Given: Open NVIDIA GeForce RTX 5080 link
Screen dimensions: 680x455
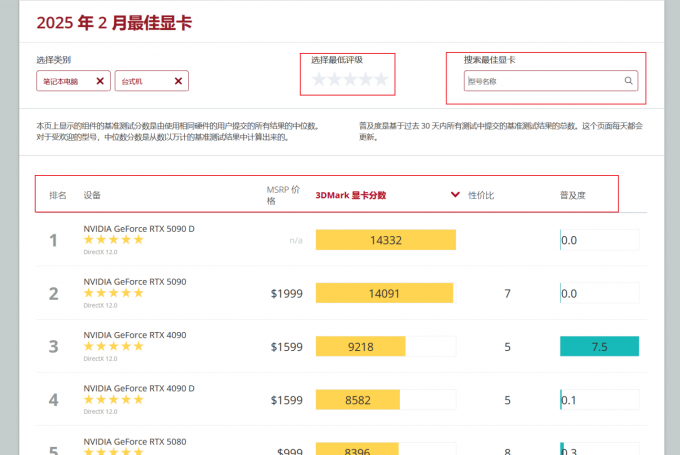Looking at the screenshot, I should [x=135, y=442].
